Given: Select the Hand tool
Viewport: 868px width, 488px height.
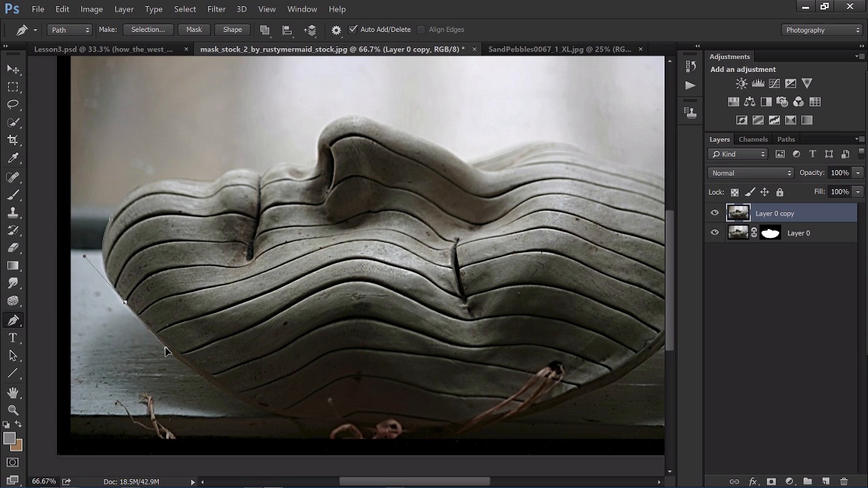Looking at the screenshot, I should [x=13, y=392].
